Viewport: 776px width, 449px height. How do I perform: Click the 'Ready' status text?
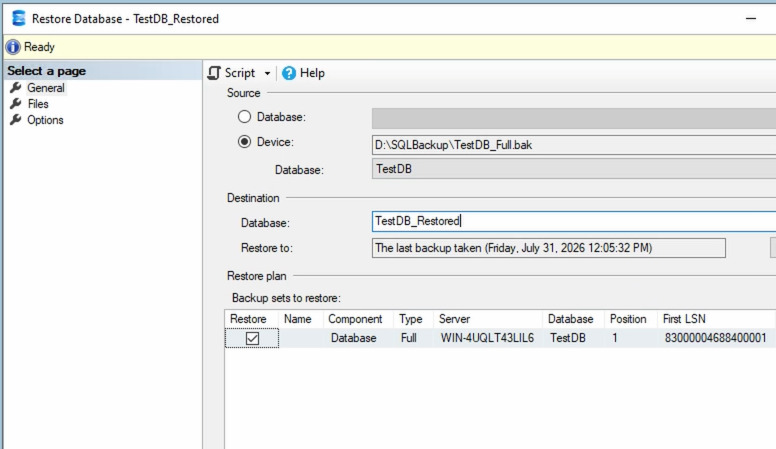39,47
